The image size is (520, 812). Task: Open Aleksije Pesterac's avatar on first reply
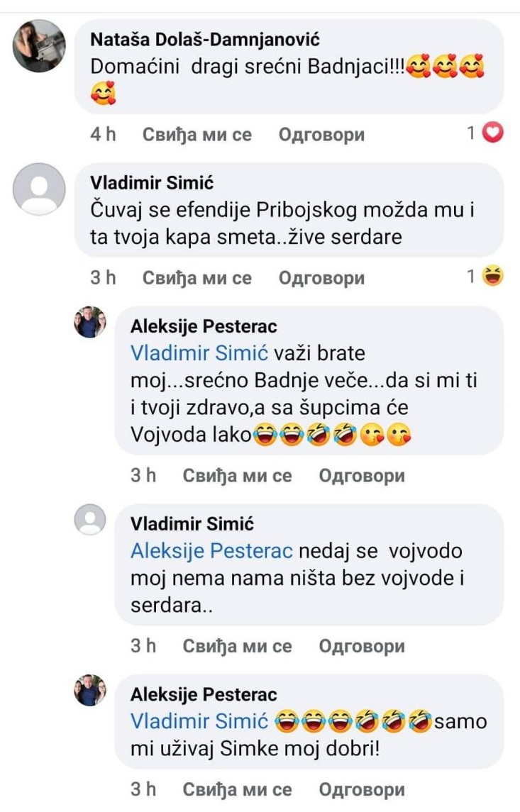coord(90,321)
